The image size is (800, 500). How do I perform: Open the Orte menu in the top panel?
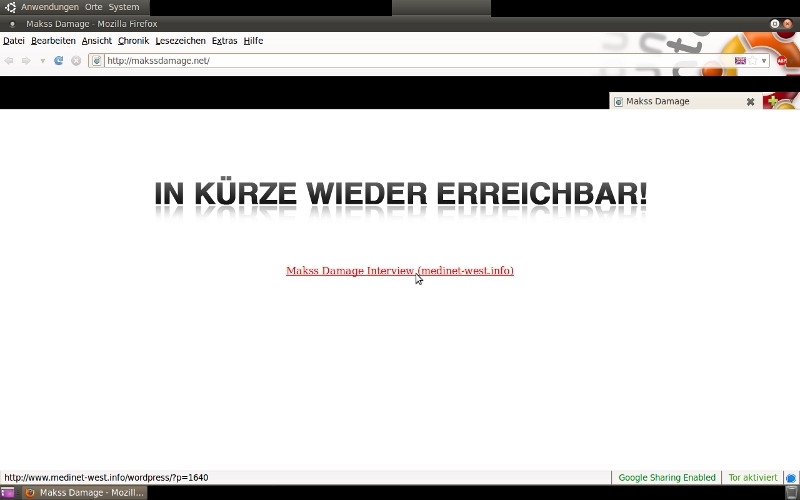tap(93, 7)
